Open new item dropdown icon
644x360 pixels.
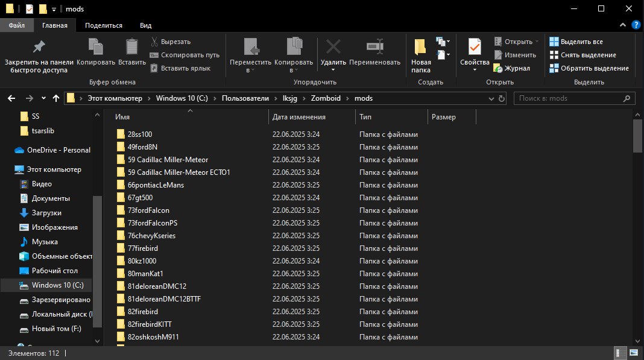443,42
